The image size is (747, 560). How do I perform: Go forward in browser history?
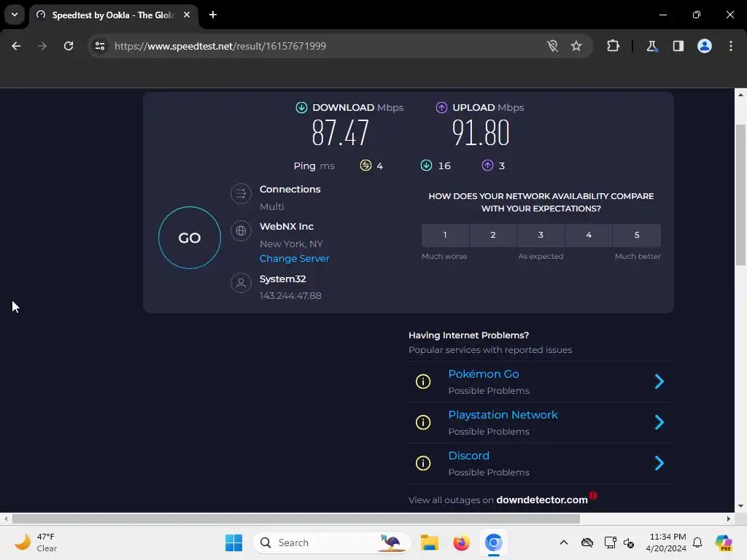click(x=42, y=46)
